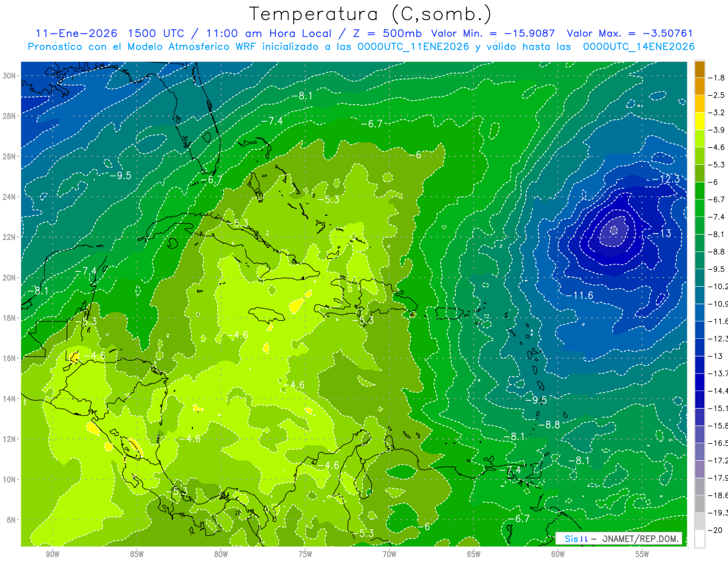Click the "18N" latitude axis label
This screenshot has height=562, width=728.
(10, 318)
